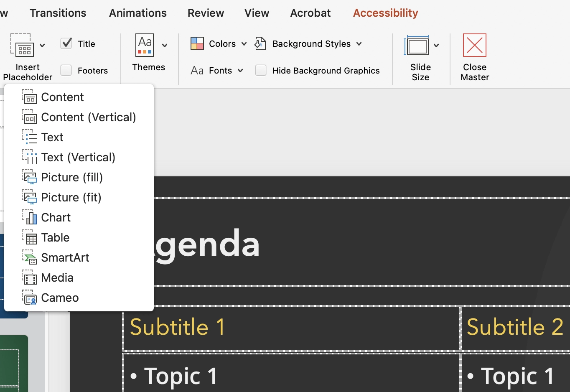Switch to the Accessibility tab
570x392 pixels.
click(386, 13)
